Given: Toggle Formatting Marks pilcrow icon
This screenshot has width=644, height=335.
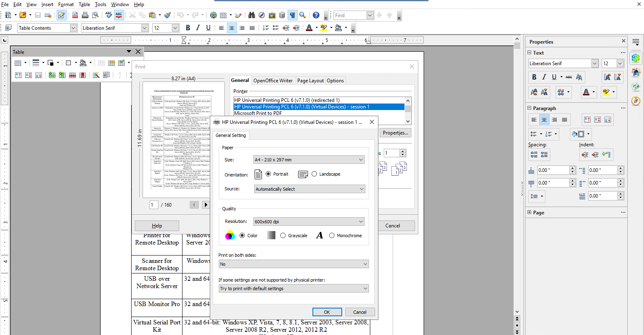Looking at the screenshot, I should (x=292, y=15).
